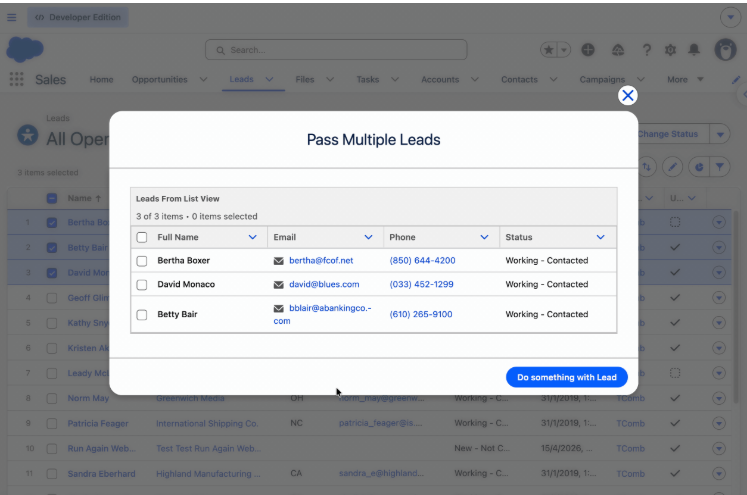Screen dimensions: 747x495
Task: Open david@blues.com email link
Action: (x=324, y=284)
